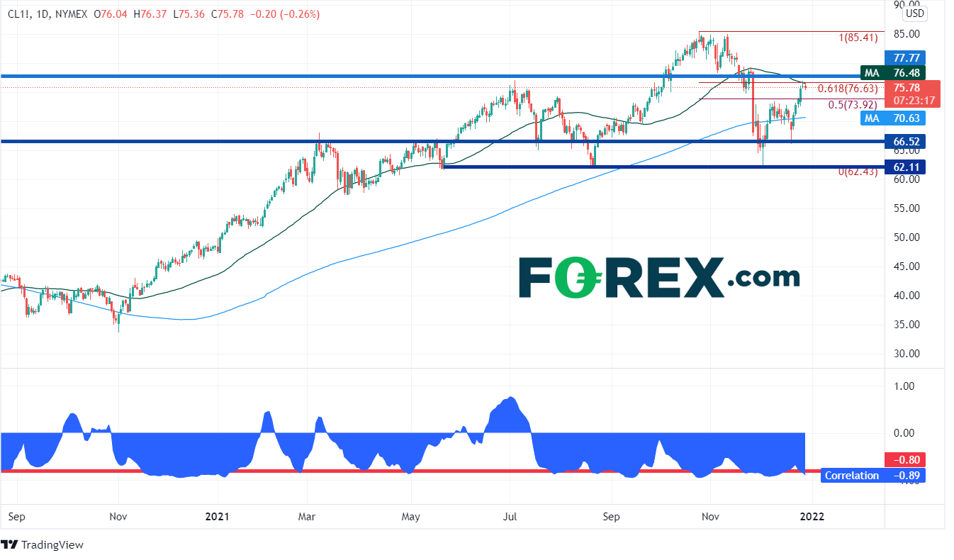
Task: Click the CL1! symbol title
Action: click(x=18, y=13)
